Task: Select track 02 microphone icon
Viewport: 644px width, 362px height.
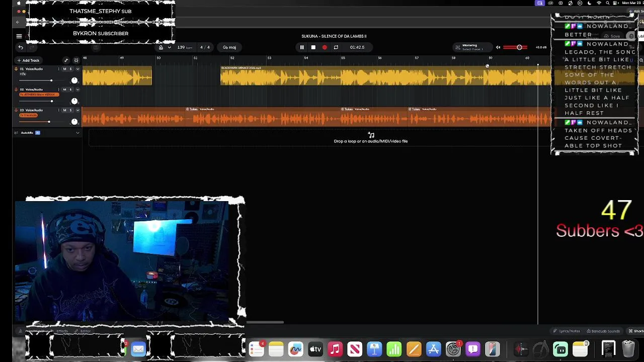Action: click(x=16, y=89)
